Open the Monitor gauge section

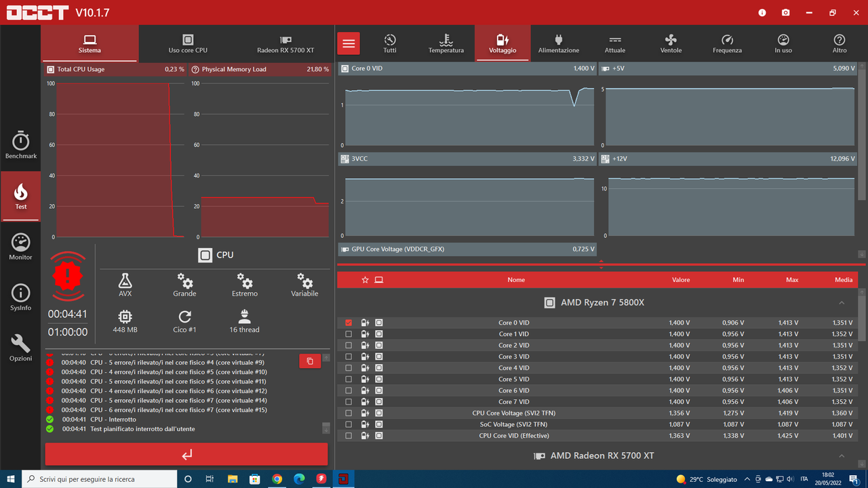20,247
